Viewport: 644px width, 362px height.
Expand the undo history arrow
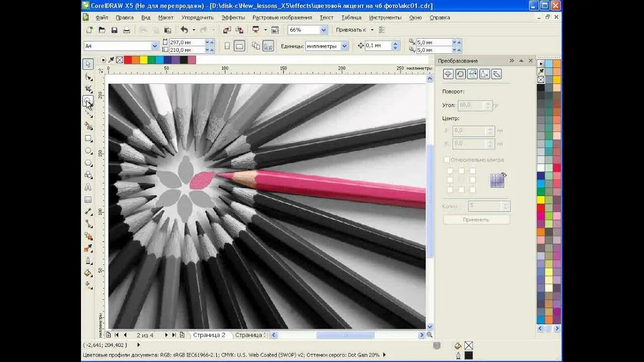(193, 30)
